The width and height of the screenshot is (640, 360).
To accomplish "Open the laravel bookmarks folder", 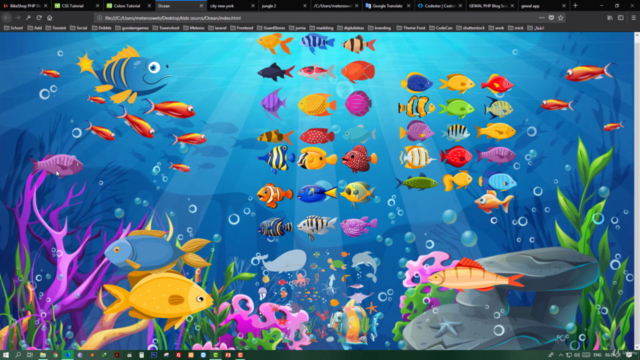I will click(x=217, y=28).
